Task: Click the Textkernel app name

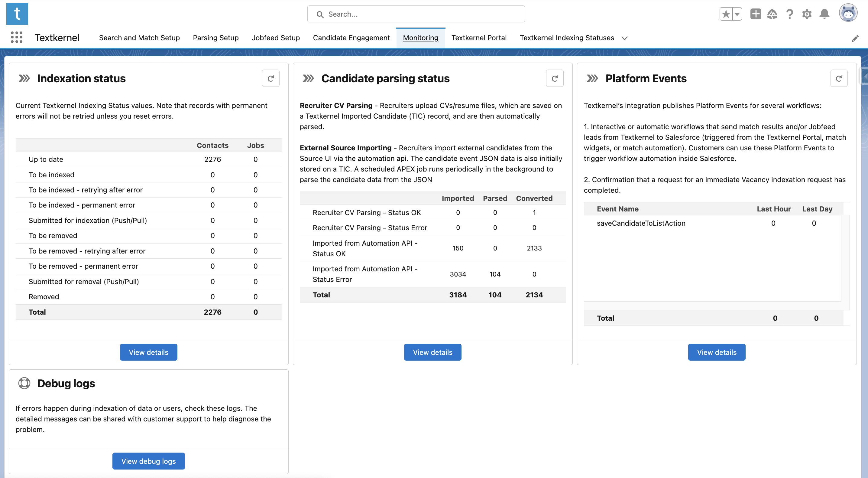Action: click(x=57, y=38)
